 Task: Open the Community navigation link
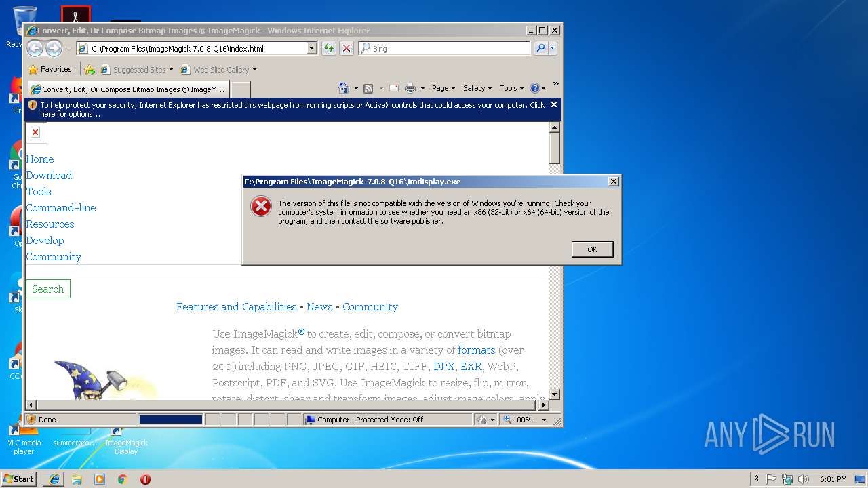click(54, 256)
